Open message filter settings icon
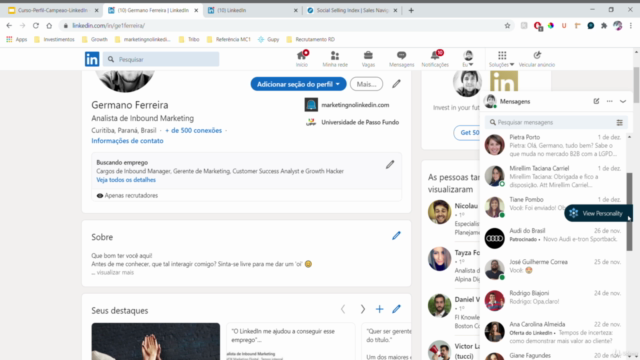The width and height of the screenshot is (640, 360). [x=620, y=122]
